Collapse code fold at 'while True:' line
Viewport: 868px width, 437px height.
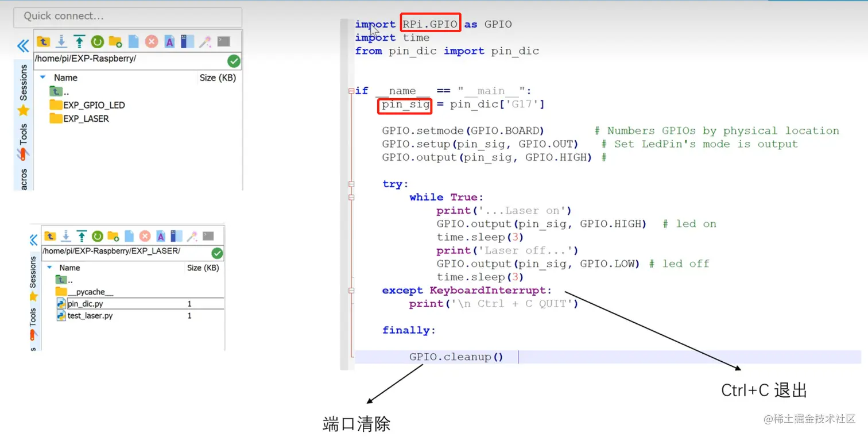(x=351, y=197)
